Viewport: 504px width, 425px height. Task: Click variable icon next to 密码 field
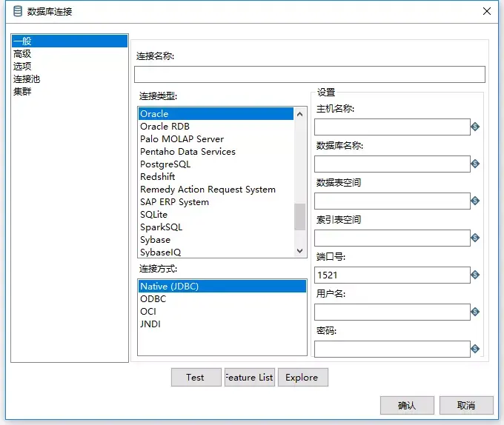pyautogui.click(x=475, y=349)
